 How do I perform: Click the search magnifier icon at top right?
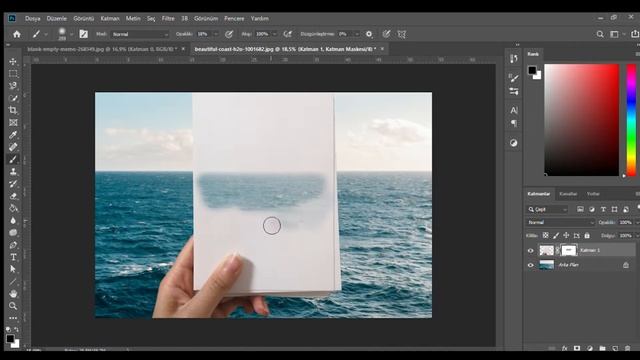pyautogui.click(x=600, y=34)
